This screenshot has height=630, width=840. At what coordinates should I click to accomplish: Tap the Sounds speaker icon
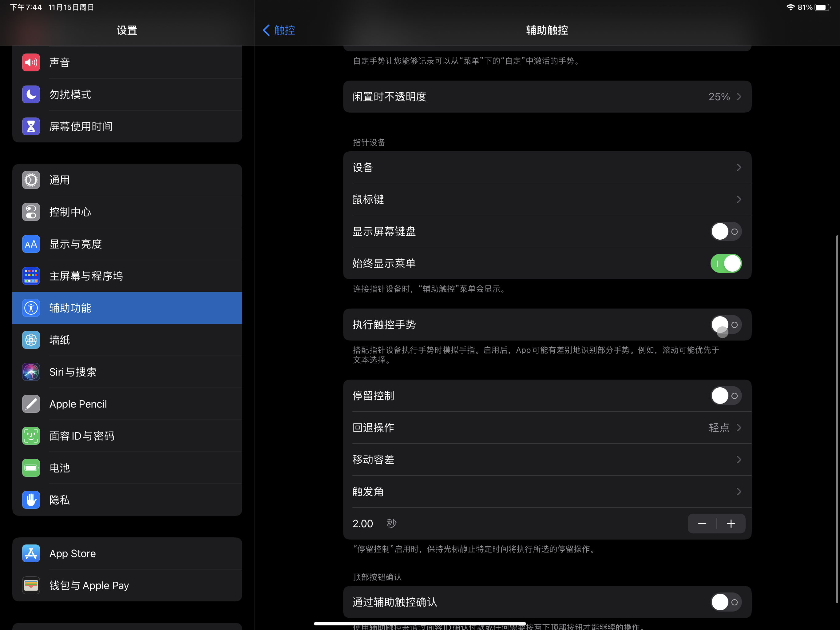pos(31,62)
